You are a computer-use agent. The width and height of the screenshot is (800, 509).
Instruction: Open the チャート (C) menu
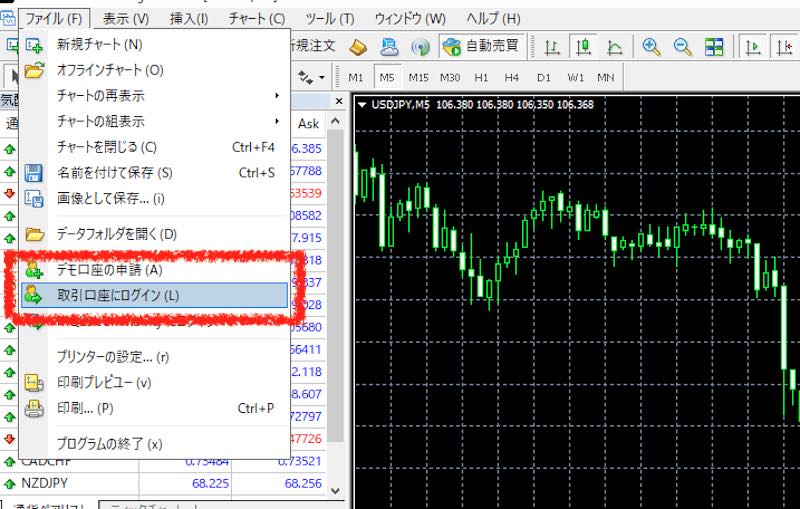coord(256,19)
